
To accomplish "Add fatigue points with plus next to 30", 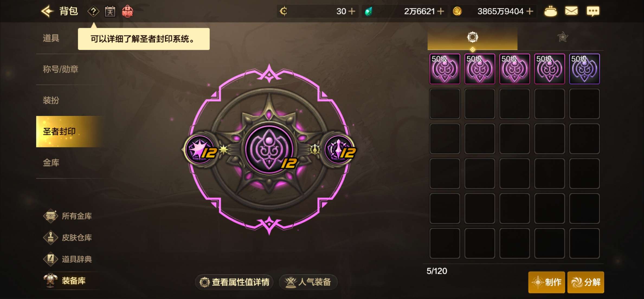I will coord(352,11).
